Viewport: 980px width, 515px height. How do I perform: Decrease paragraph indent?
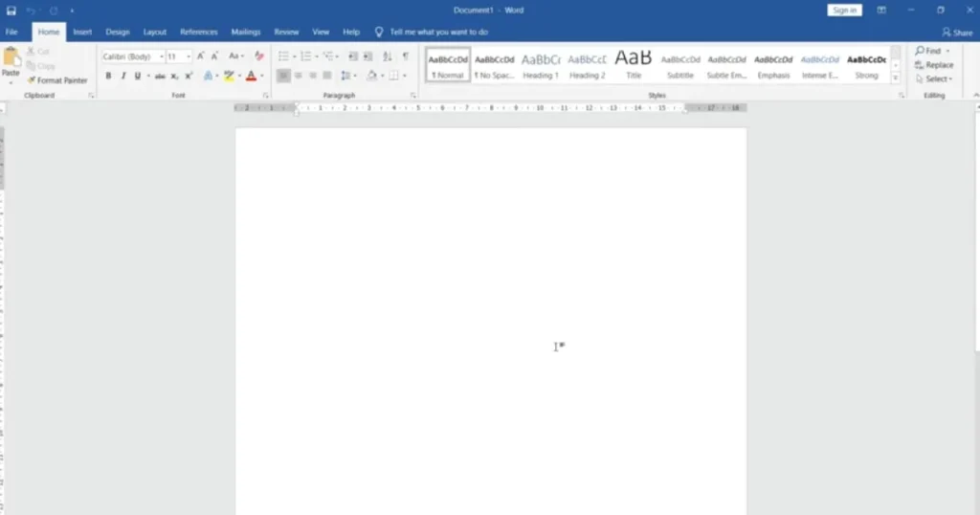[353, 56]
